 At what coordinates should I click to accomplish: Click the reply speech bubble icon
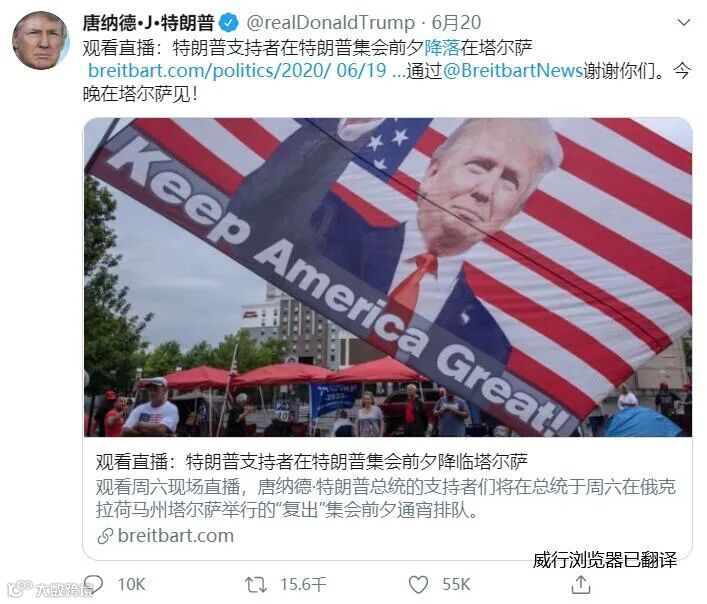point(93,585)
